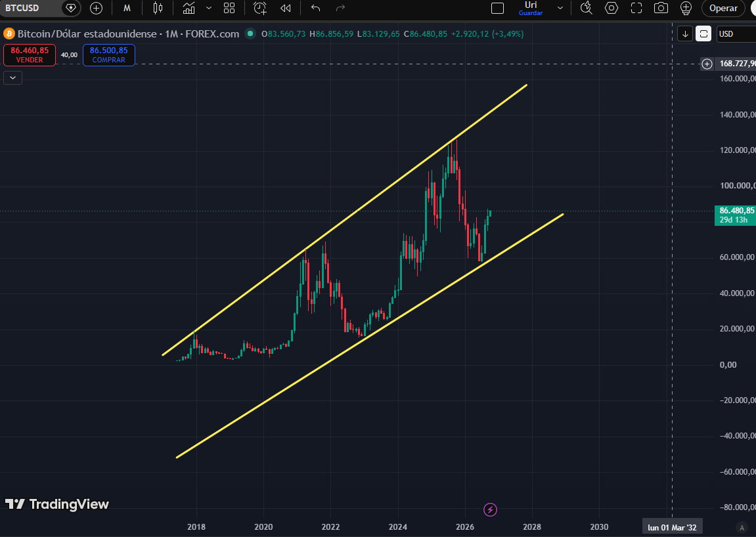Collapse the legend with chevron button
756x537 pixels.
click(13, 77)
